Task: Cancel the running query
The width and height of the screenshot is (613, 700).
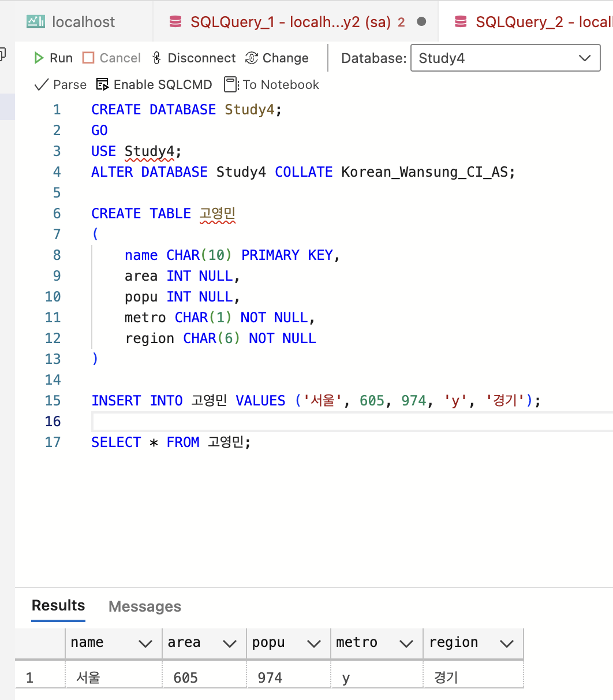Action: 111,58
